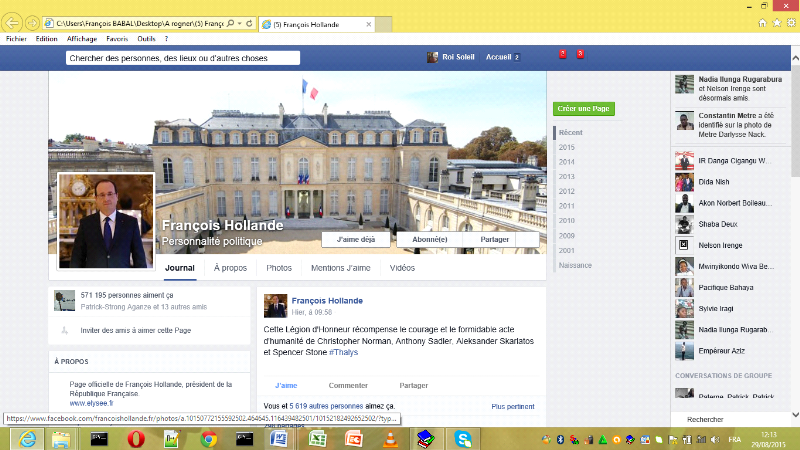This screenshot has width=800, height=450.
Task: Open Microsoft Word from the taskbar
Action: [x=280, y=438]
